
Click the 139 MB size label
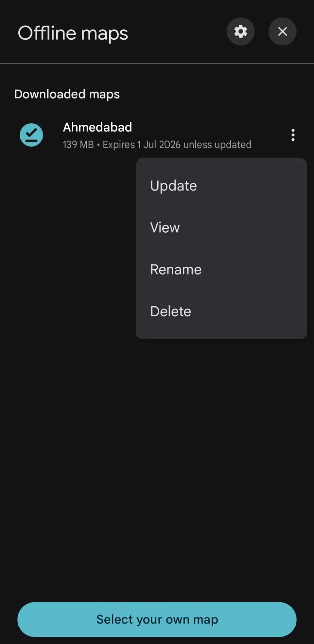(x=78, y=144)
